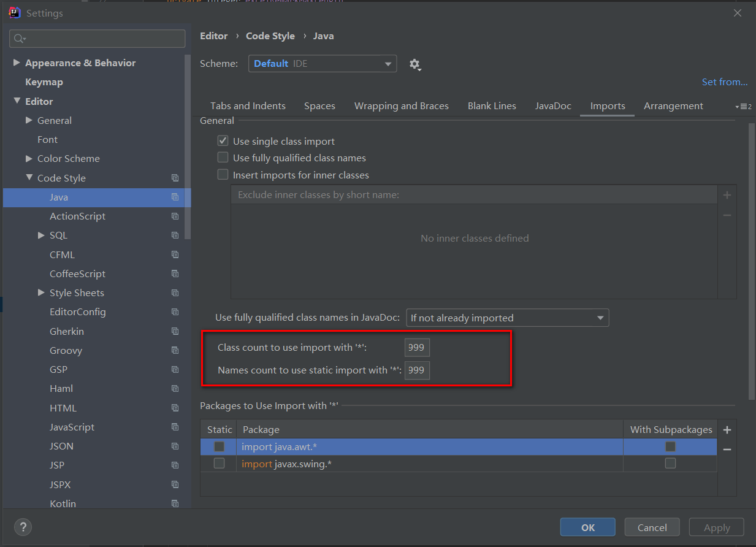This screenshot has width=756, height=547.
Task: Enable Use fully qualified class names
Action: [x=223, y=158]
